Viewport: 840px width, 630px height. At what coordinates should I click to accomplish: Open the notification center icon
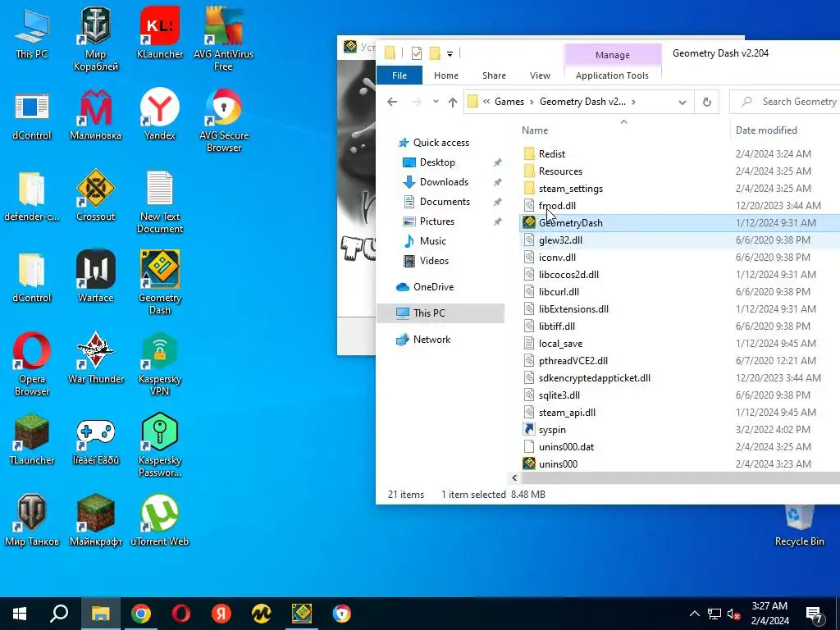coord(815,614)
